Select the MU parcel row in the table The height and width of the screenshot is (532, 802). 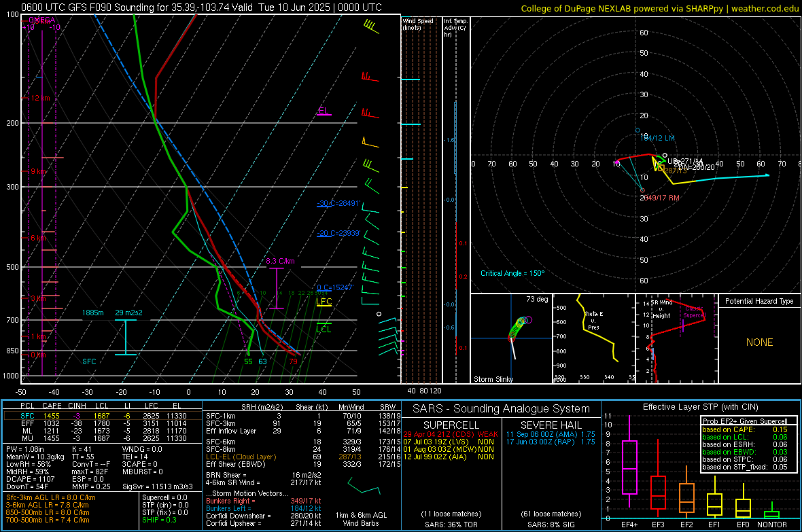pos(103,438)
